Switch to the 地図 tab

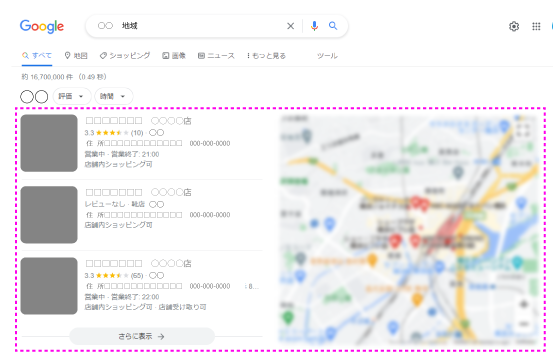pos(76,56)
